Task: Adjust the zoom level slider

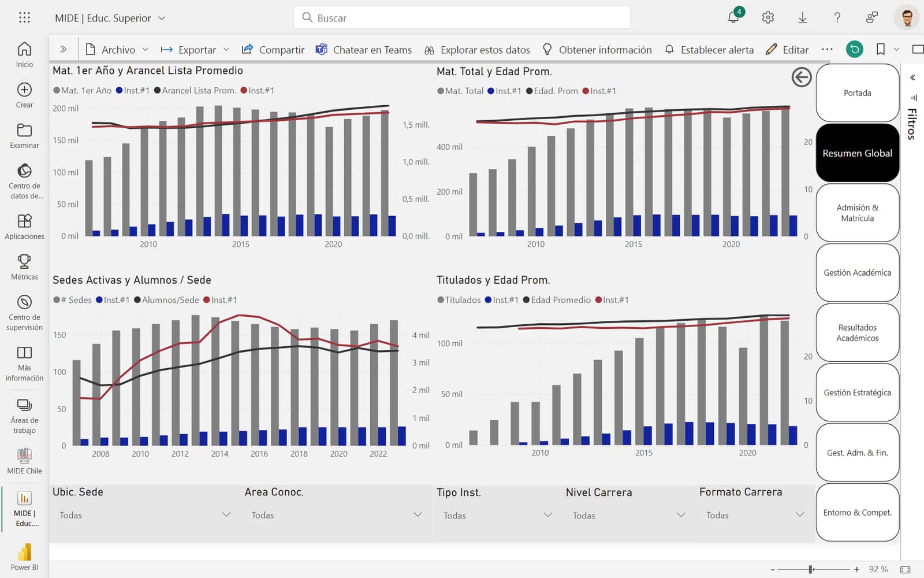Action: click(811, 569)
